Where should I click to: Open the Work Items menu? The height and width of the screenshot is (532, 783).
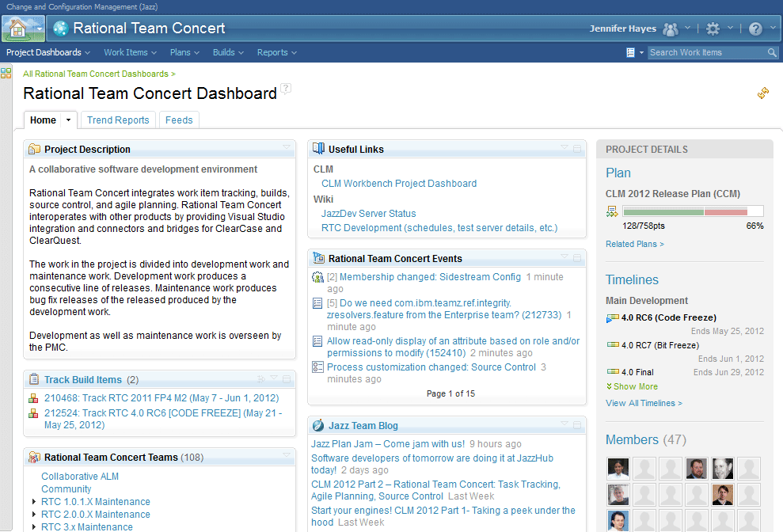[x=130, y=52]
